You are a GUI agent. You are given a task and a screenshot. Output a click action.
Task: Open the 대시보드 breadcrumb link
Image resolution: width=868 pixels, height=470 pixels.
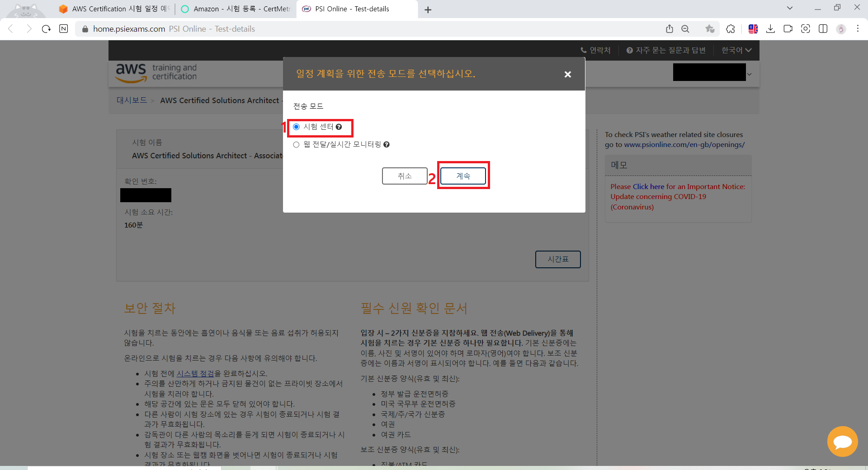(132, 100)
